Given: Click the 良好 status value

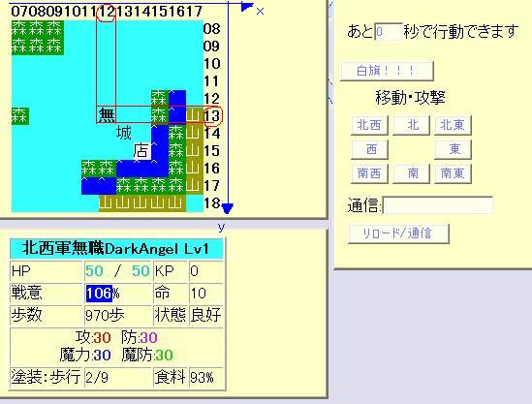Looking at the screenshot, I should click(x=206, y=315).
